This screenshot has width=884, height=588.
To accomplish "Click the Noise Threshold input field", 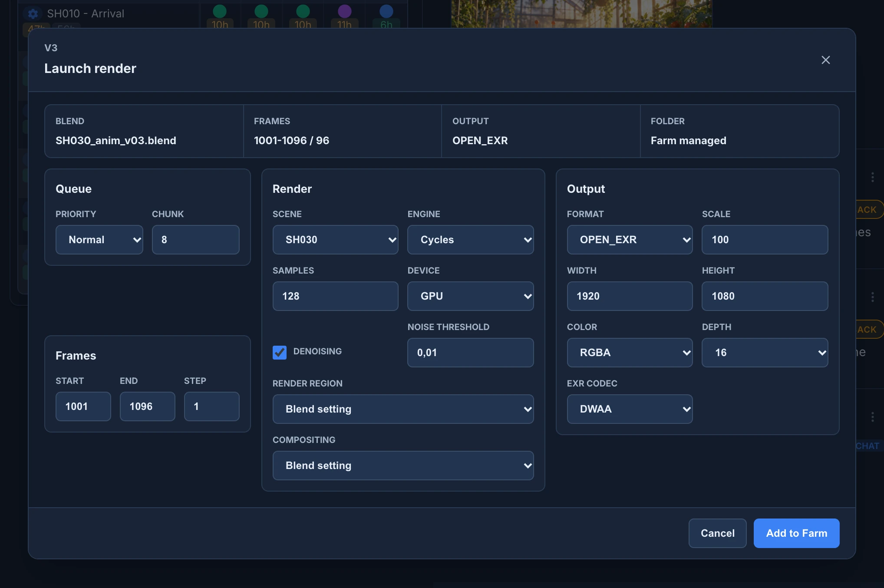I will coord(470,353).
